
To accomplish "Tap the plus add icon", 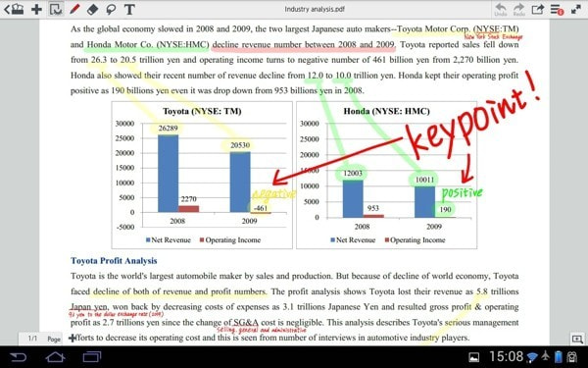I will (36, 9).
